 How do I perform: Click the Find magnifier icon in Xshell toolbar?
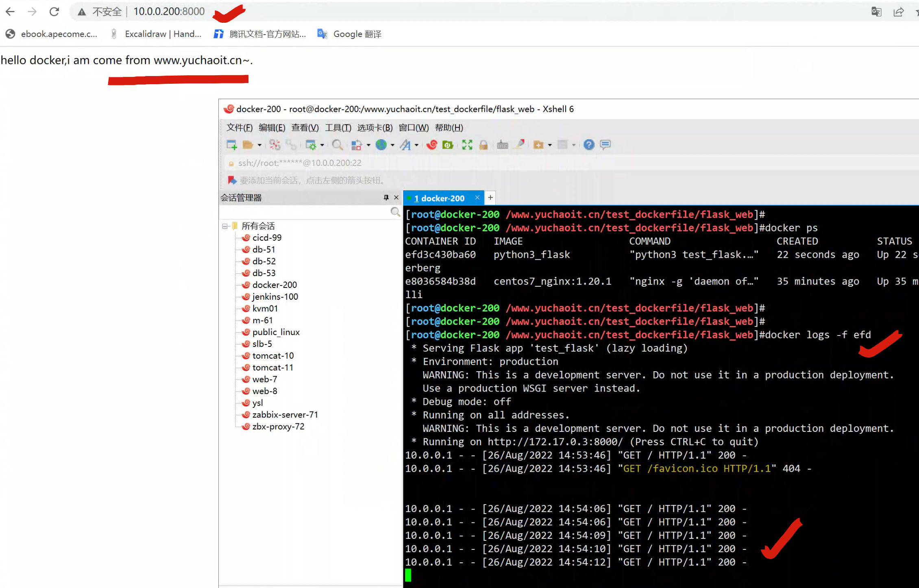point(337,145)
